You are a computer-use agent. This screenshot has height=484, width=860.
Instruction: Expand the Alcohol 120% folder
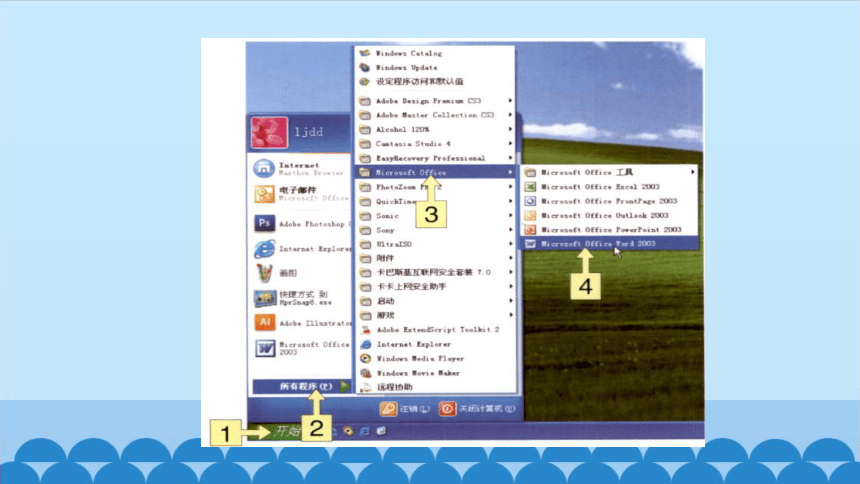pyautogui.click(x=435, y=130)
